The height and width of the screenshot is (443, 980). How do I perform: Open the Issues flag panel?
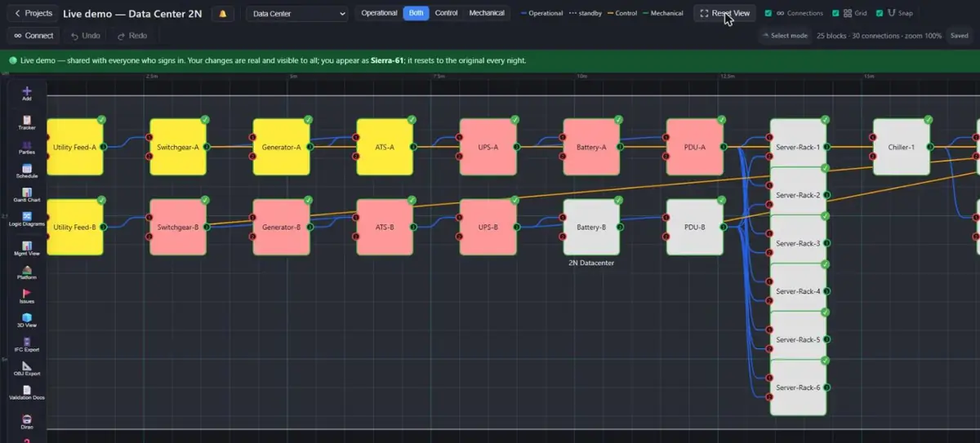click(27, 296)
